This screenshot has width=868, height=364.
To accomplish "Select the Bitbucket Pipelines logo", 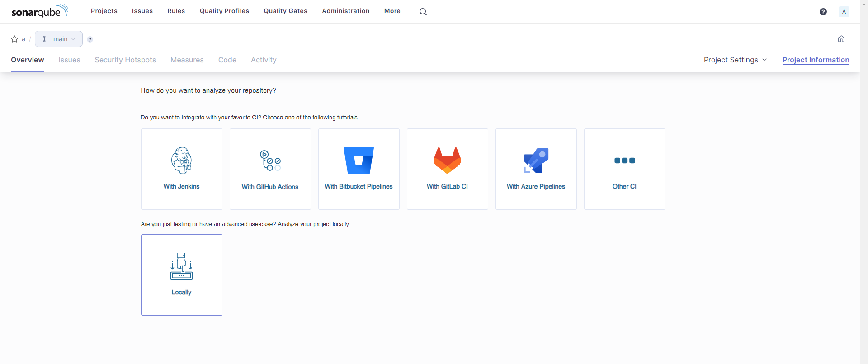I will click(x=359, y=161).
